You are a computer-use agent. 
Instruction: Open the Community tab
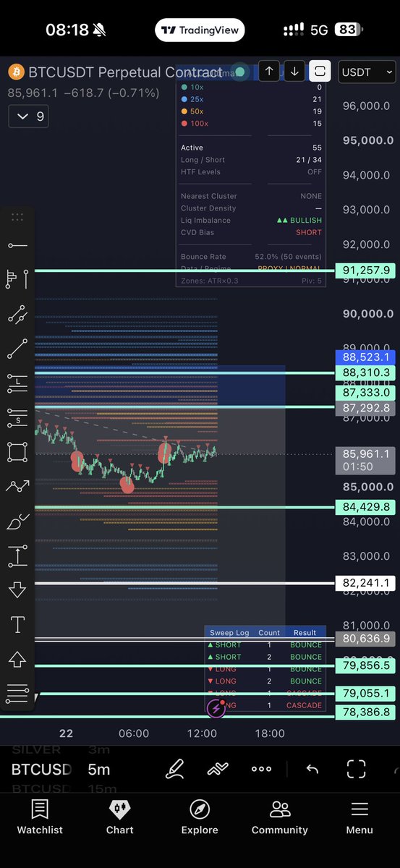point(279,817)
